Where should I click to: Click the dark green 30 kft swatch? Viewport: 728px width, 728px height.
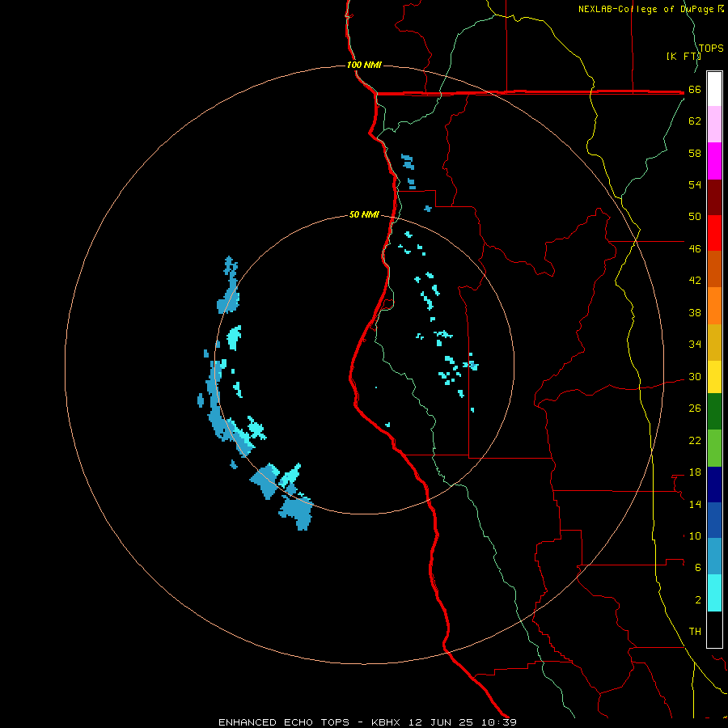(x=714, y=412)
